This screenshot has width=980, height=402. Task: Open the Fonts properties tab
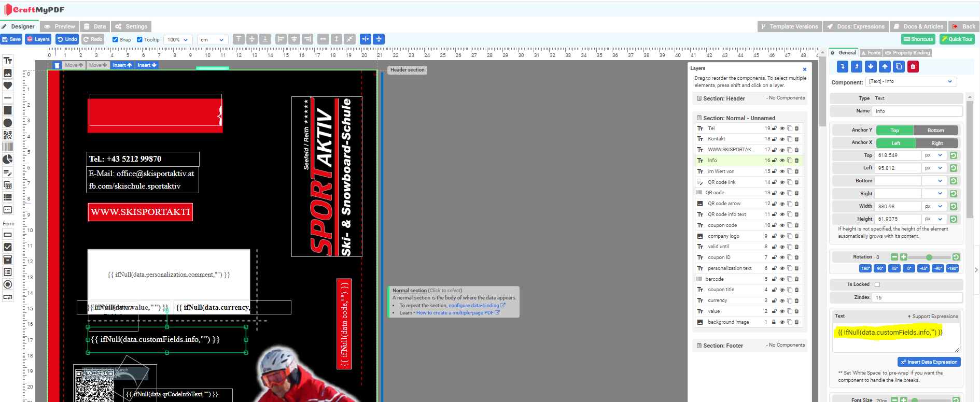[871, 53]
